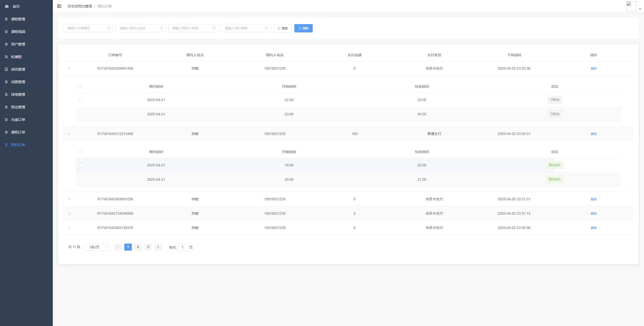Tick select-all checkbox in second sub-table header
Image resolution: width=644 pixels, height=326 pixels.
click(x=80, y=152)
